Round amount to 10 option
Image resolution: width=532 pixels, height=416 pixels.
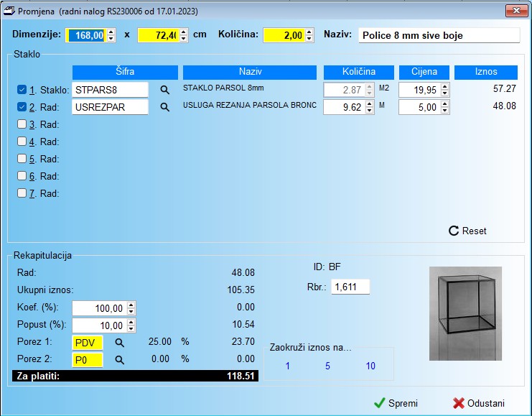370,366
